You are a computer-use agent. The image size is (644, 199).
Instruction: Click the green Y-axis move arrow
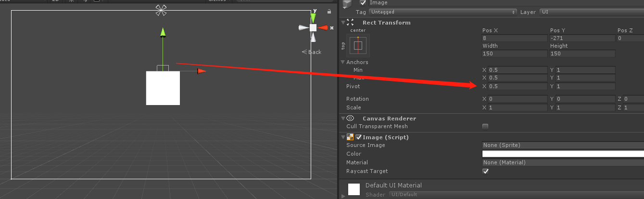(x=163, y=32)
